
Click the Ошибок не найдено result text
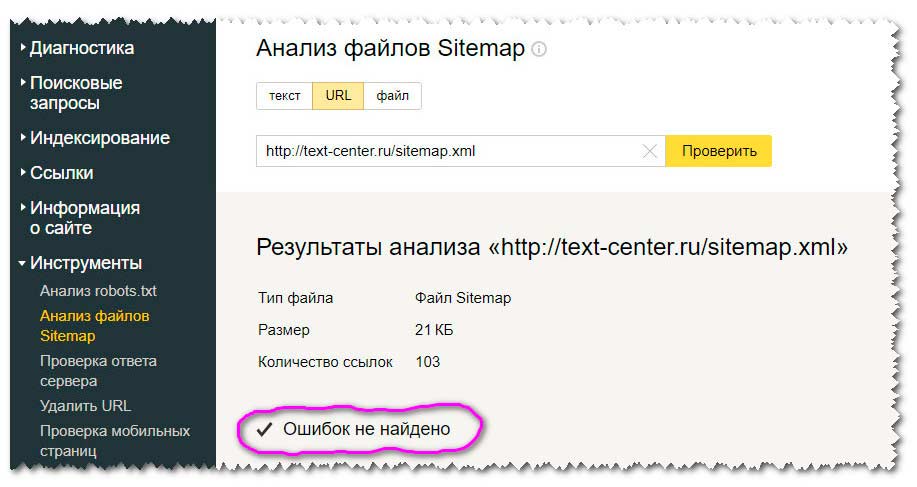click(367, 429)
